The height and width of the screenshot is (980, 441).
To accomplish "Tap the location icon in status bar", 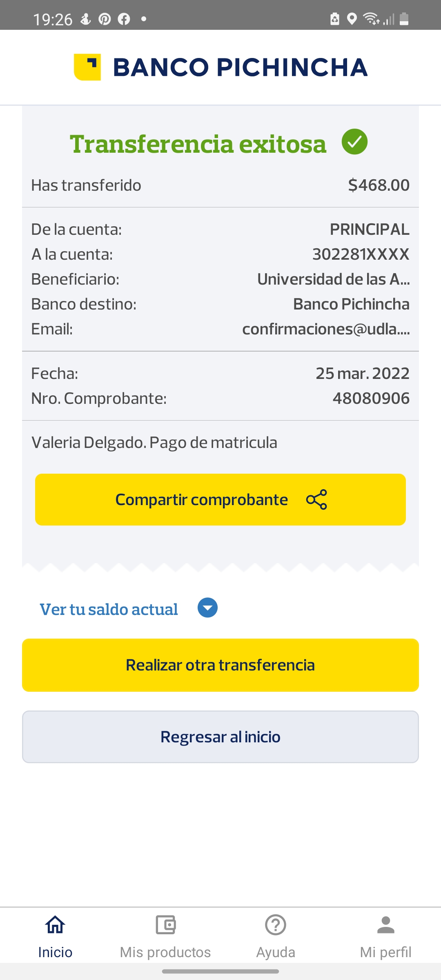I will [x=352, y=19].
